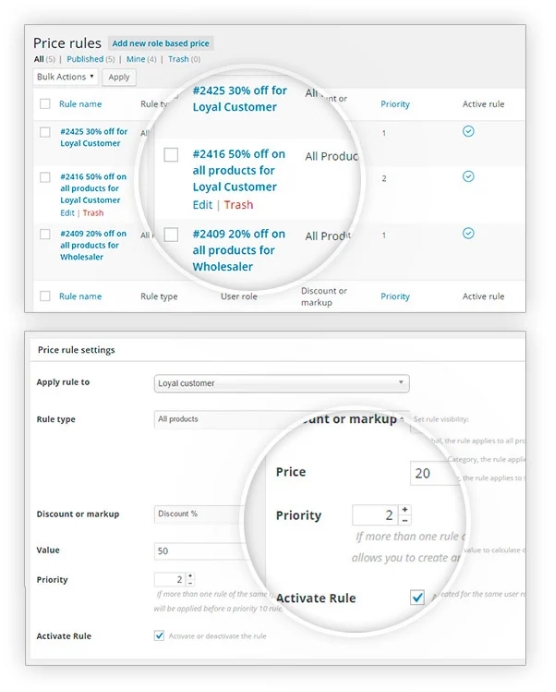Open rule #2425 30% off for Loyal Customer
This screenshot has height=692, width=556.
(x=94, y=137)
